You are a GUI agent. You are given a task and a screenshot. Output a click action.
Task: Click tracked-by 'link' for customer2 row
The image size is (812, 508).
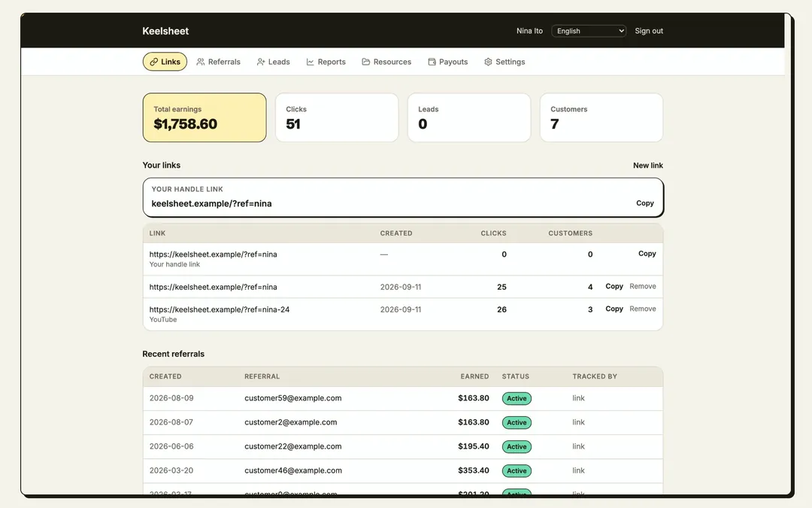(578, 422)
